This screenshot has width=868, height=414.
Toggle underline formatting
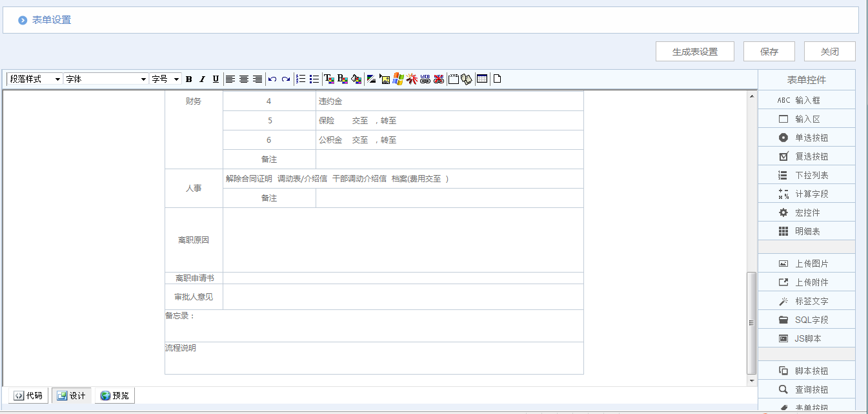(x=216, y=78)
